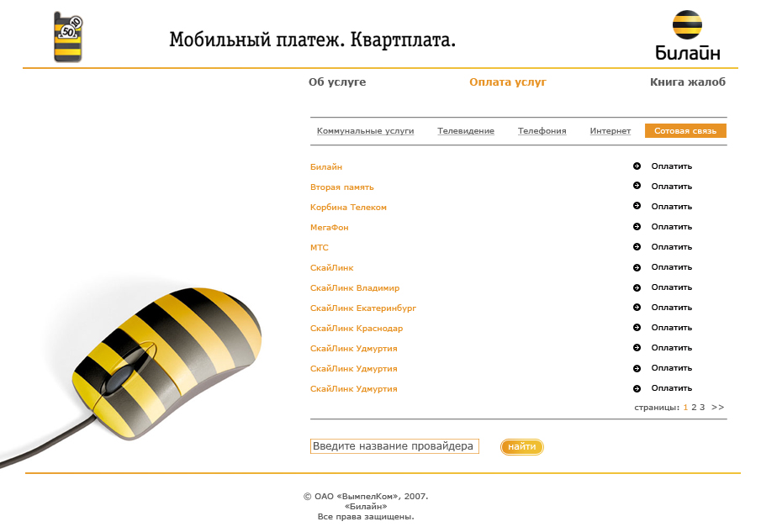Open the Об услуге section
The image size is (761, 532).
pos(338,82)
